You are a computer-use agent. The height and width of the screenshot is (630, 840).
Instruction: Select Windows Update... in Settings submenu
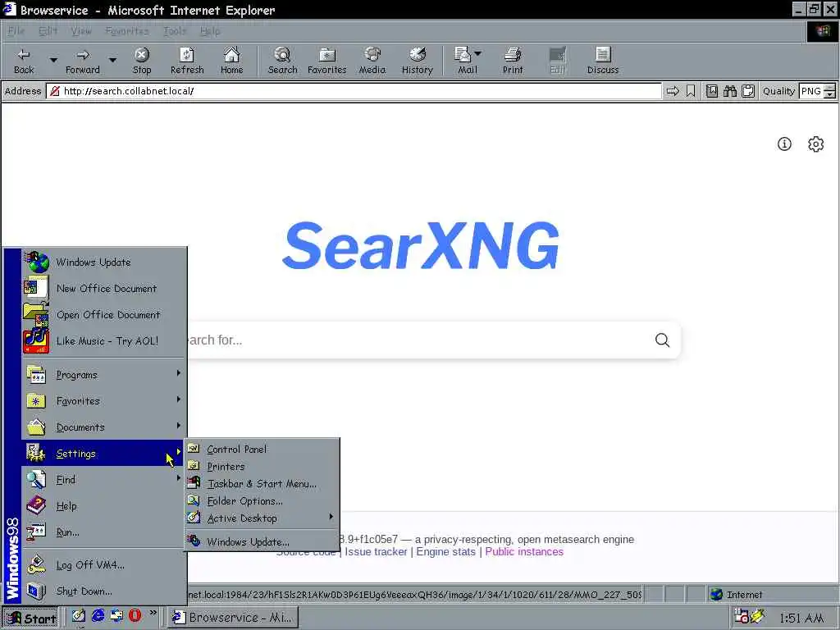pos(262,541)
